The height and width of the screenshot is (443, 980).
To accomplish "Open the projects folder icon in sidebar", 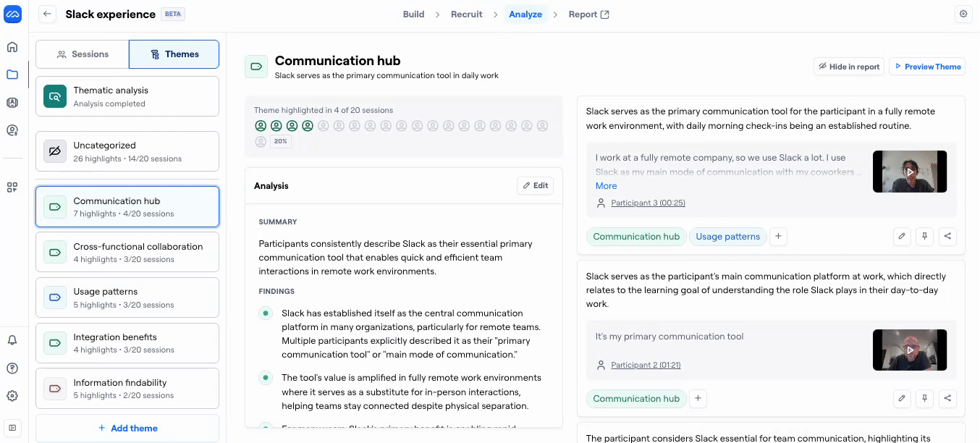I will point(12,75).
